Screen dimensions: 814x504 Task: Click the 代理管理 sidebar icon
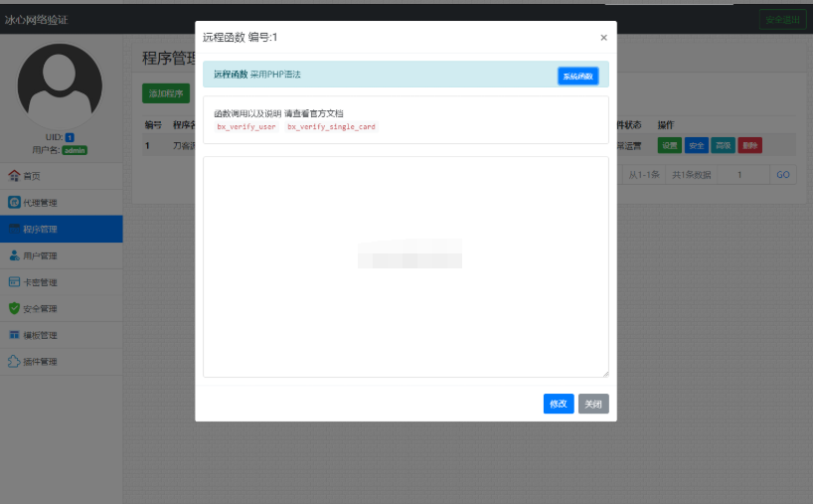(14, 203)
